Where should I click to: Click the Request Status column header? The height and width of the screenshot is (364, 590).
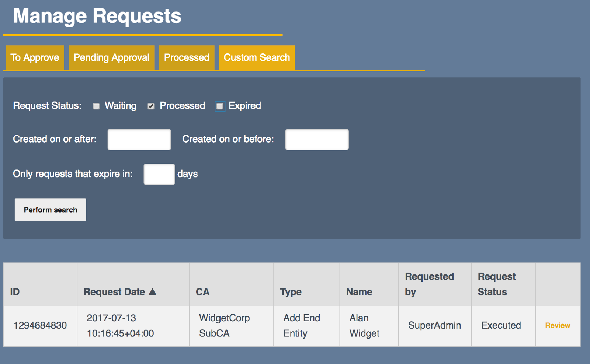tap(496, 284)
